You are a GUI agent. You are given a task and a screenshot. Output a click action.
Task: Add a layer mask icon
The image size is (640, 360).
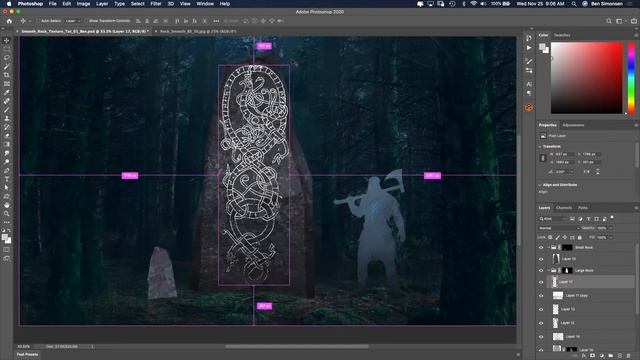593,356
